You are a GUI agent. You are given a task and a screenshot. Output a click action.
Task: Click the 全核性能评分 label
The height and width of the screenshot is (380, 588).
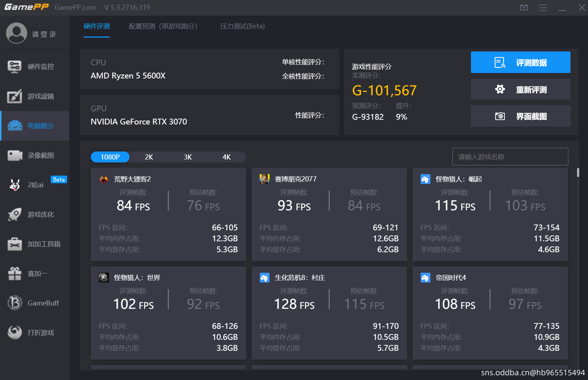coord(303,76)
